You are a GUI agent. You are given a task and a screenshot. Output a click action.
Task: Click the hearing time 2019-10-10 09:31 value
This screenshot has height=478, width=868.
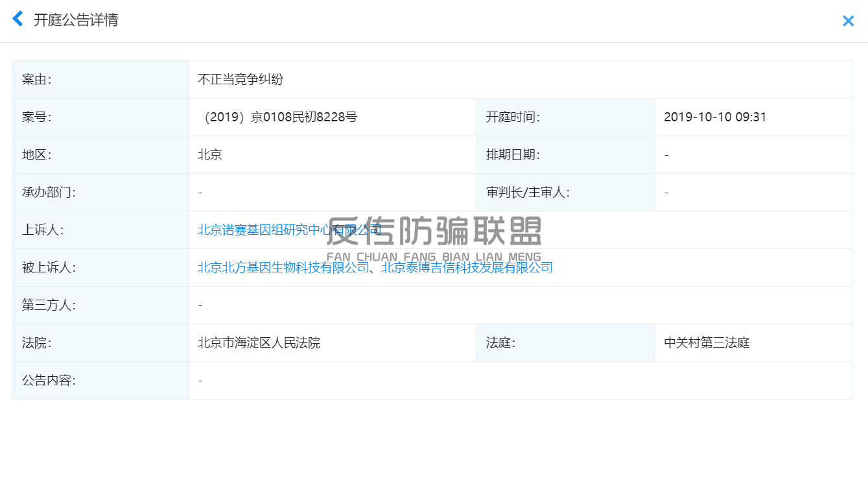(x=715, y=117)
